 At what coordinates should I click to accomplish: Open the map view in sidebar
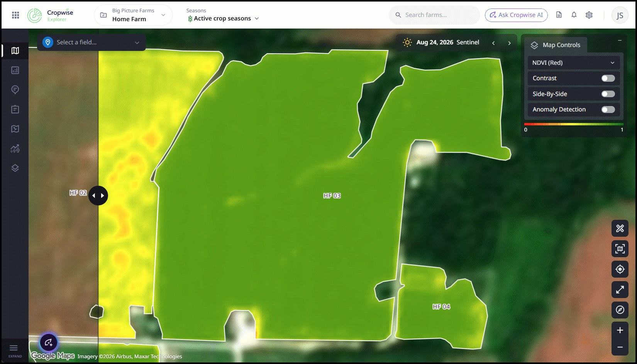[15, 51]
